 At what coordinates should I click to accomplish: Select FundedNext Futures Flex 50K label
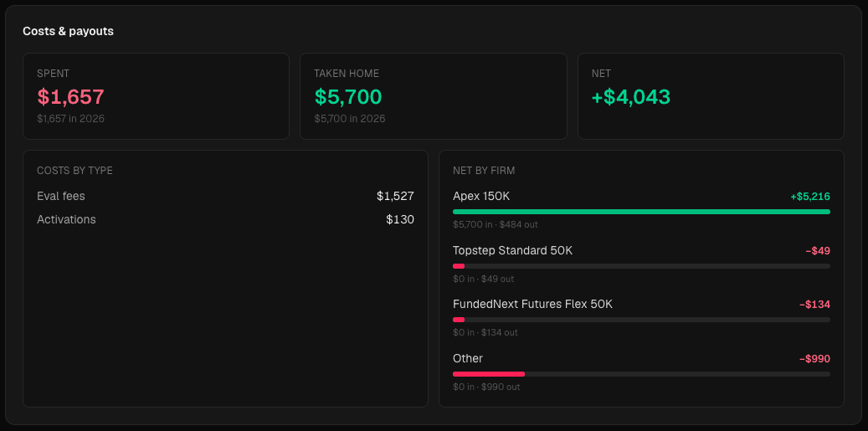coord(532,305)
